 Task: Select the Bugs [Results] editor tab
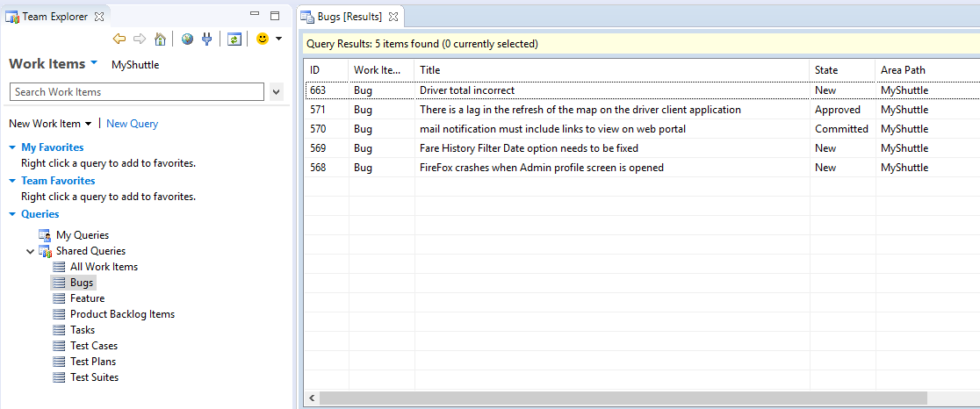point(350,17)
